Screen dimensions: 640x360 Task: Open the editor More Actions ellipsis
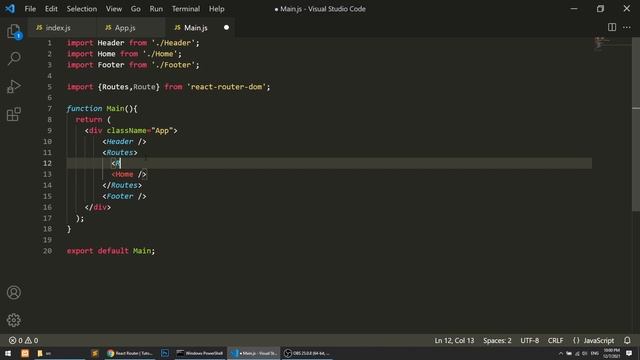[627, 27]
